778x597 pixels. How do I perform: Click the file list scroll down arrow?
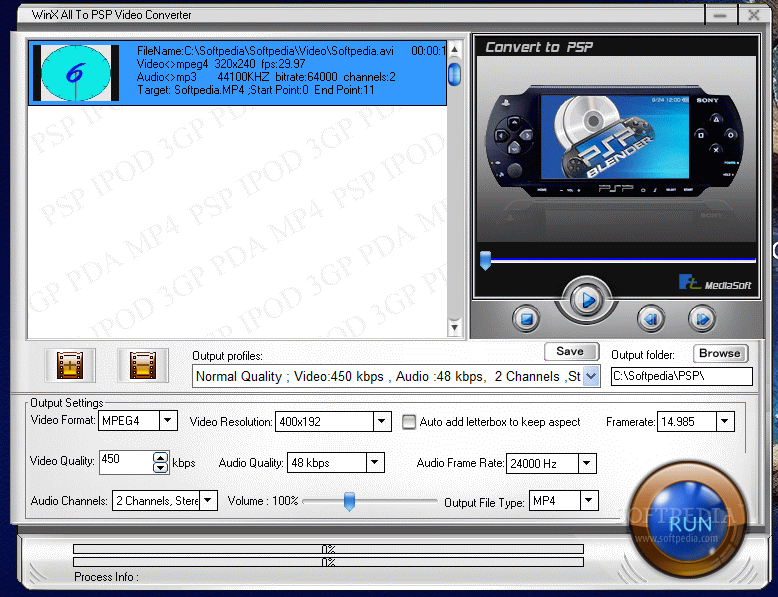(x=454, y=327)
